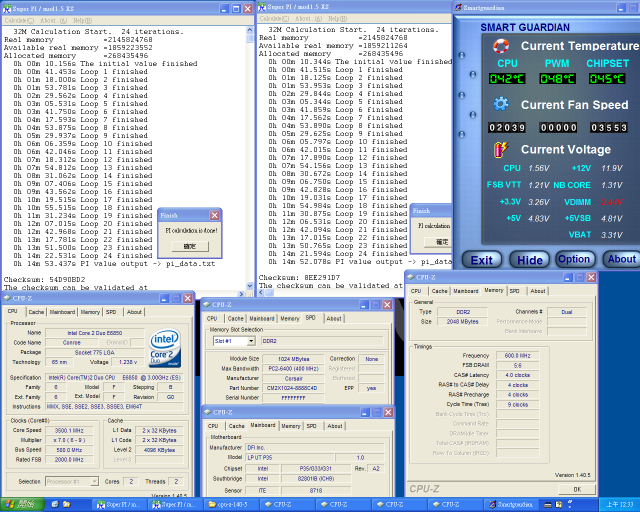Open Mainboard tab in CPU-Z processor window
The width and height of the screenshot is (640, 512).
(62, 312)
